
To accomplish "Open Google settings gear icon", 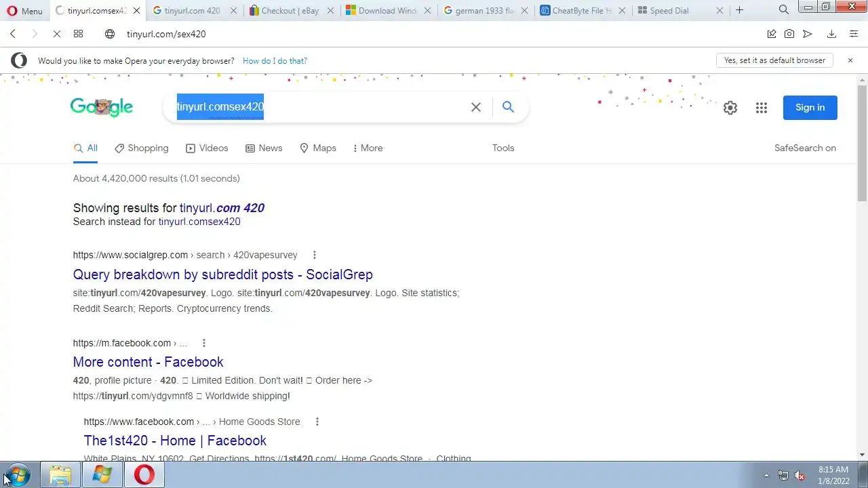I will click(730, 108).
